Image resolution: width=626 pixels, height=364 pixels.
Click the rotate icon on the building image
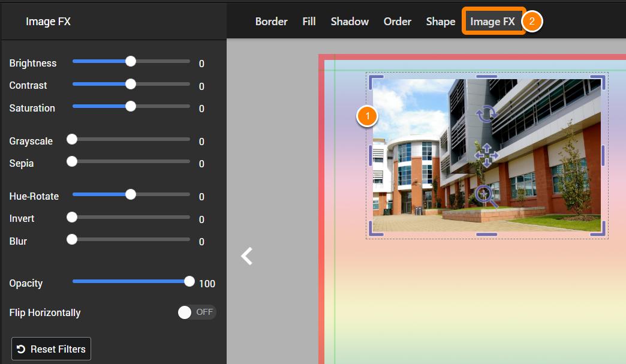pos(487,114)
